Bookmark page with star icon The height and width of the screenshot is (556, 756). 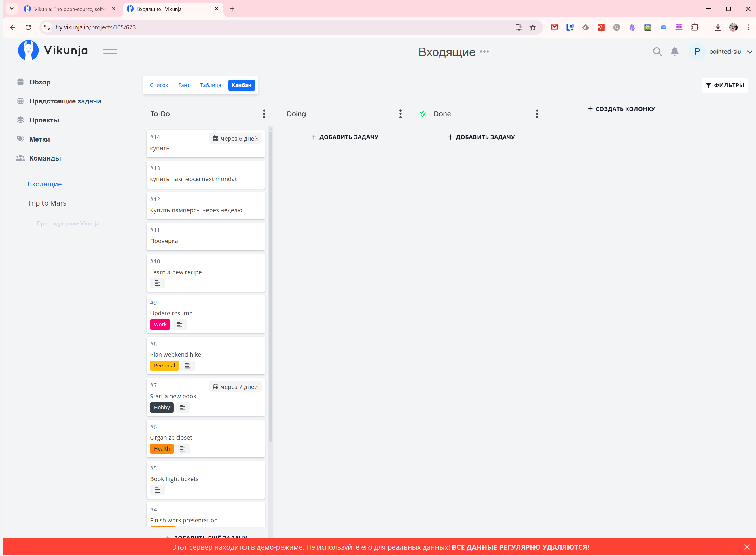pos(532,27)
